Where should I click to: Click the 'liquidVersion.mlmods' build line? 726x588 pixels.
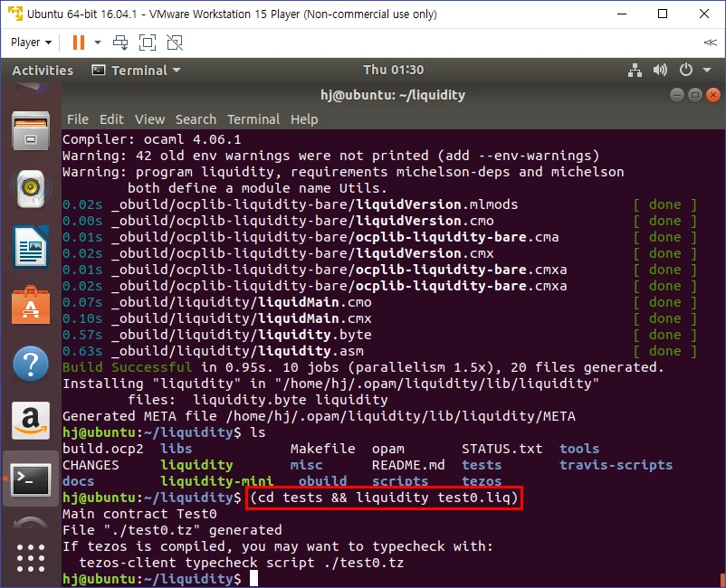pos(291,204)
